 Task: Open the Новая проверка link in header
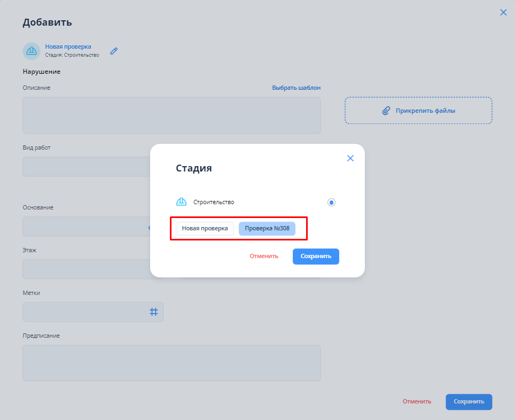pyautogui.click(x=68, y=46)
